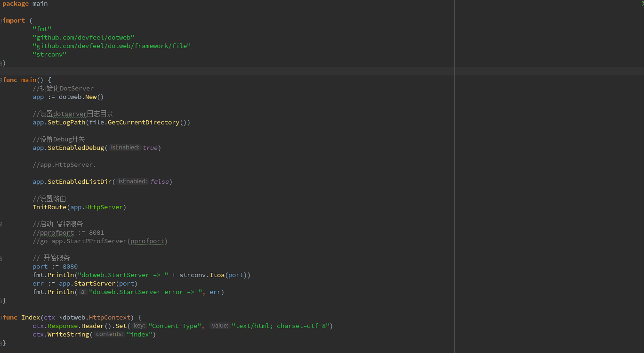Click the 'a:' parameter hint in Println
This screenshot has width=644, height=353.
83,292
